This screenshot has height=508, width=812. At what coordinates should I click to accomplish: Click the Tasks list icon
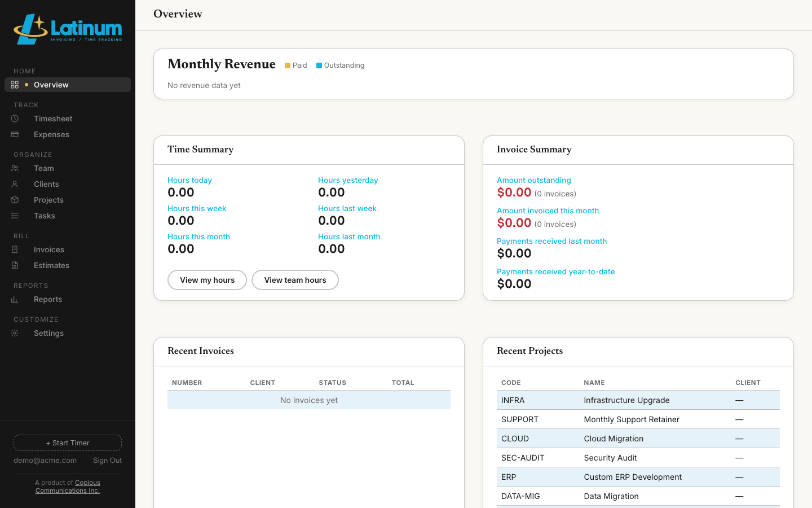point(15,216)
